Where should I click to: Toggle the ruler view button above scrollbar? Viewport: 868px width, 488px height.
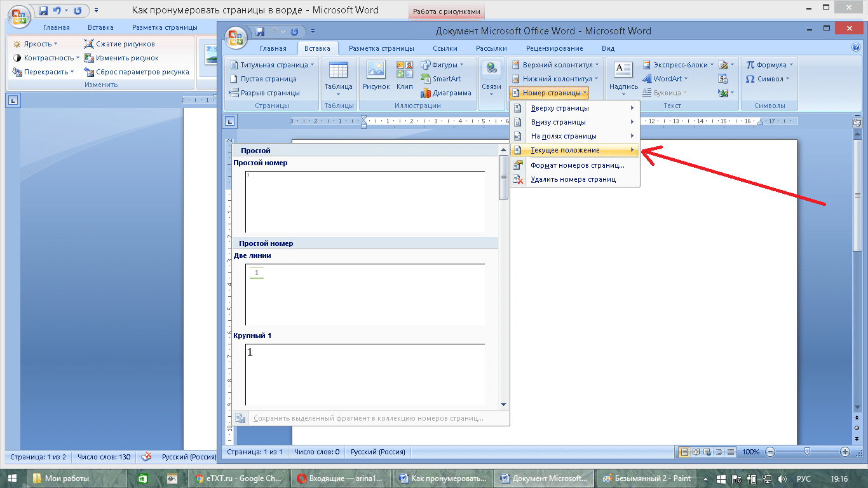(857, 122)
